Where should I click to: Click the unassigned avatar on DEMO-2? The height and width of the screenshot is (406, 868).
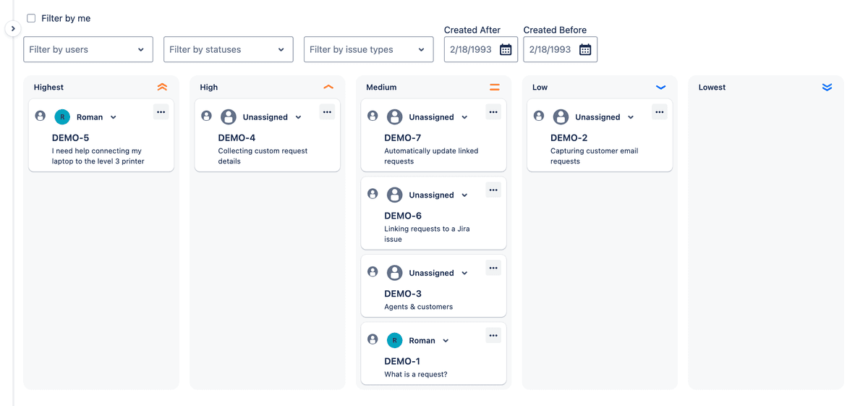[x=561, y=117]
